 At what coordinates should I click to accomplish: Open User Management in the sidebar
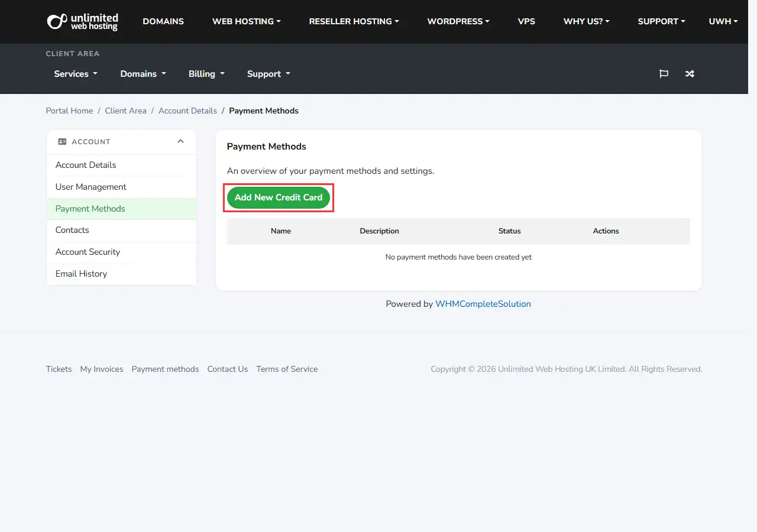click(121, 187)
